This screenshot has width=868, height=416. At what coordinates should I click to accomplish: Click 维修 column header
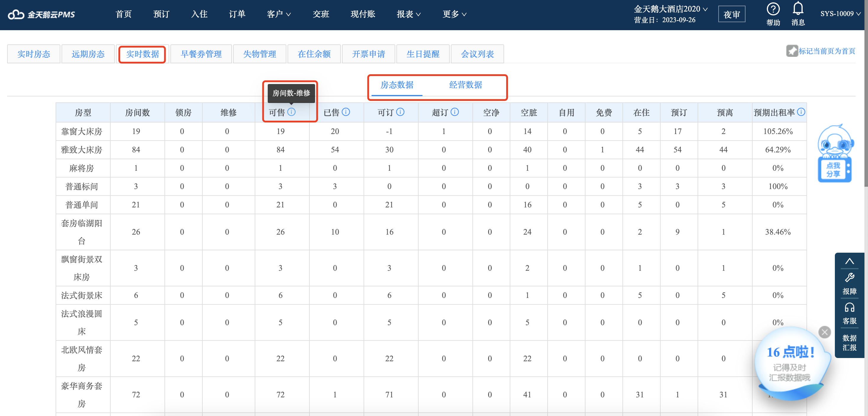click(x=228, y=113)
